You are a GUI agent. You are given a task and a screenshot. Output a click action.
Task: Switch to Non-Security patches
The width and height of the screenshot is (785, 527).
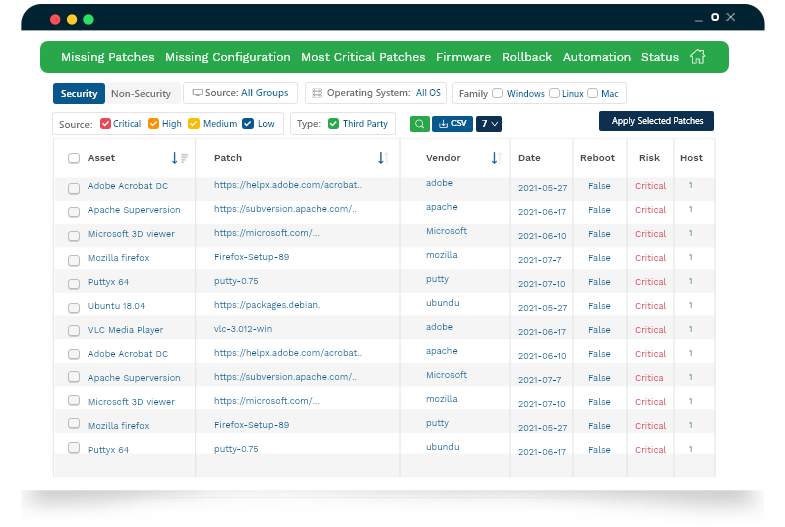(141, 94)
